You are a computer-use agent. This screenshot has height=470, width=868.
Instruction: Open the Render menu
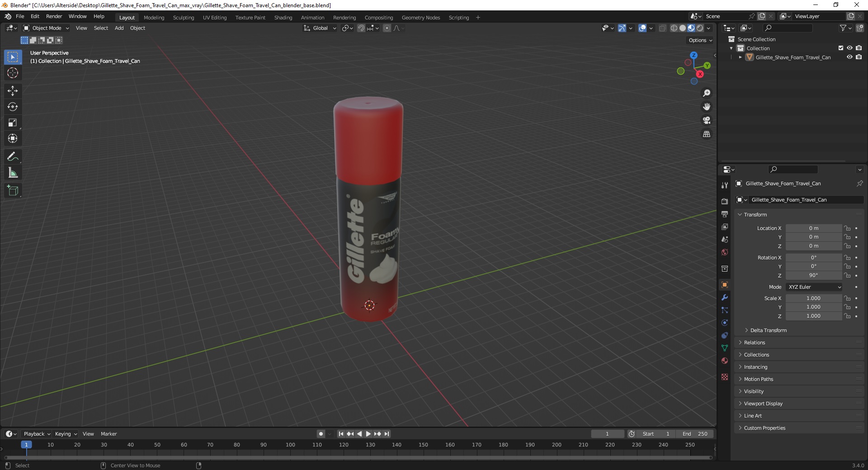point(54,16)
